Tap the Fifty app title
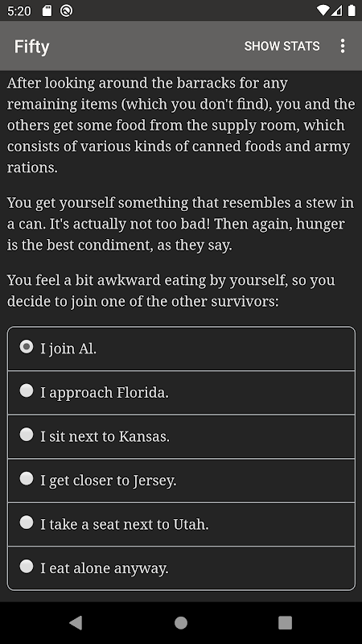Screen dimensions: 362x644 [x=31, y=47]
